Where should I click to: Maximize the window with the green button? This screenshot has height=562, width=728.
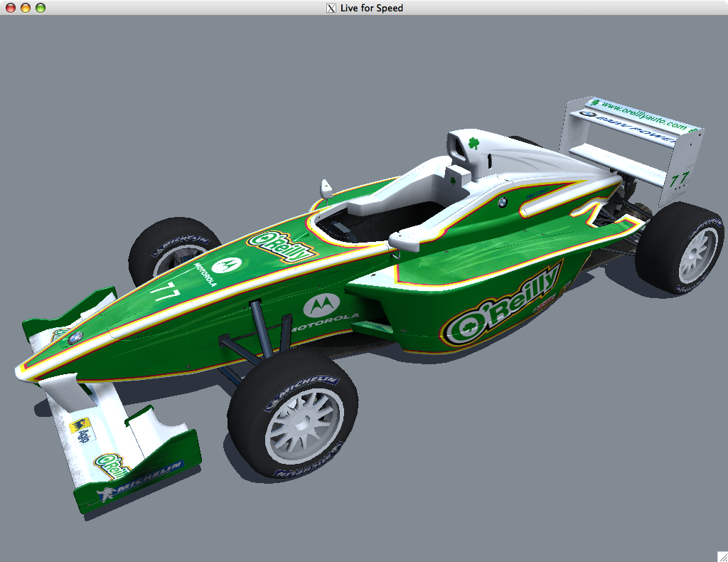coord(41,8)
